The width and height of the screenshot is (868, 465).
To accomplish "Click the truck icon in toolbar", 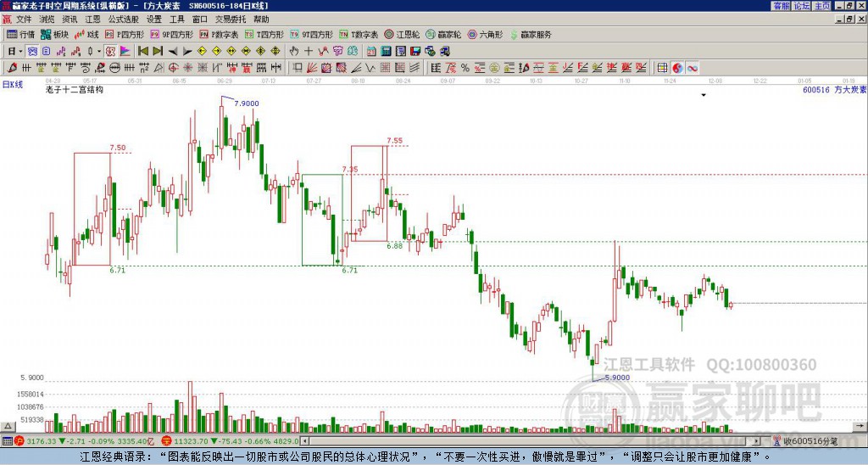I will (445, 51).
